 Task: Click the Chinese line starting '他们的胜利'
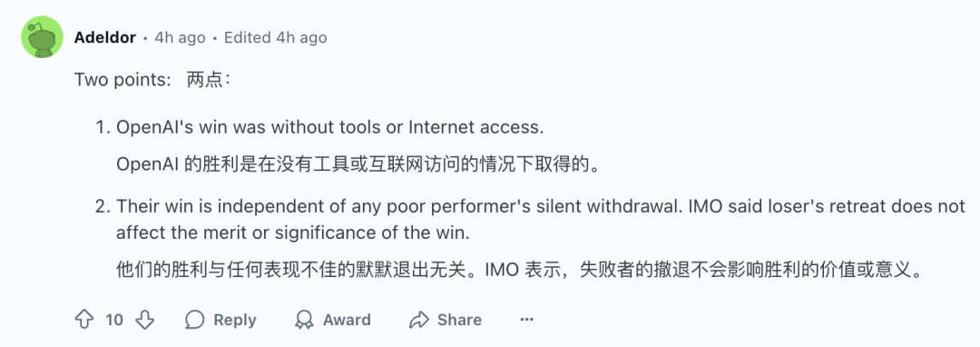(x=520, y=271)
